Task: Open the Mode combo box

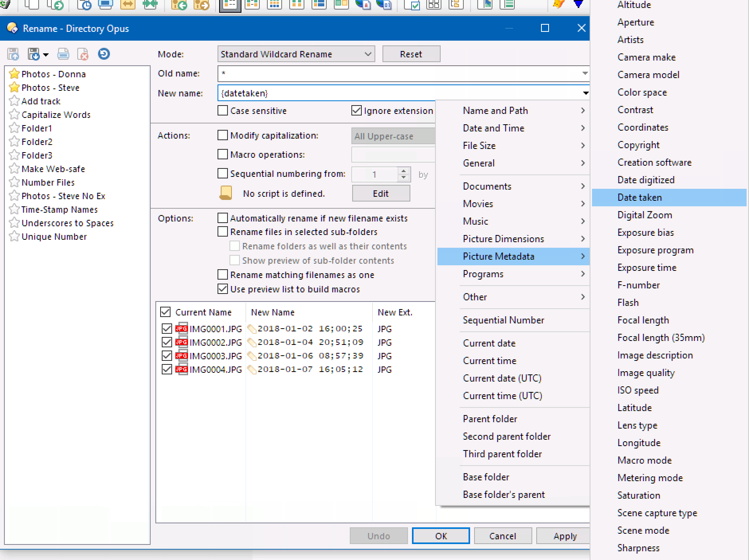Action: coord(296,54)
